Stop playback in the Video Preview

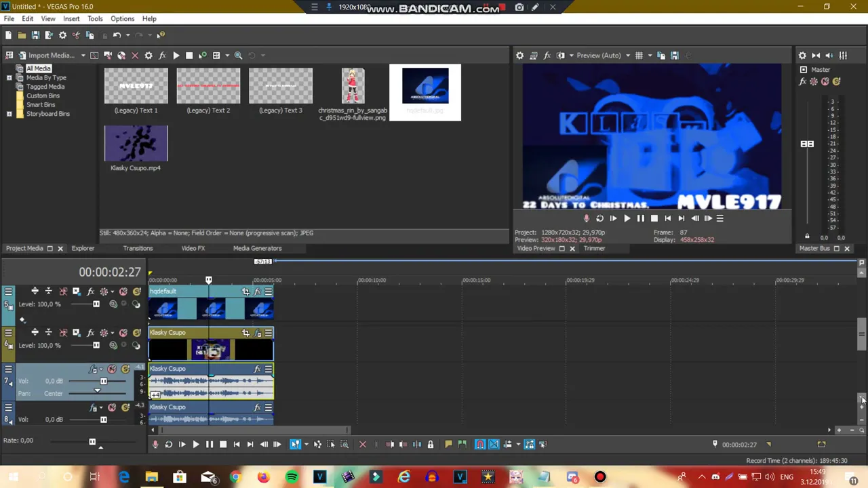tap(654, 218)
